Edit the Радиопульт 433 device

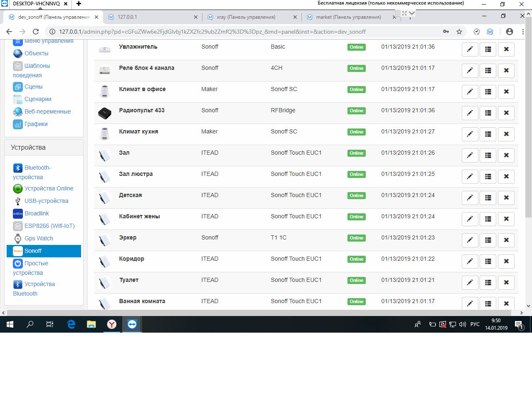click(470, 113)
